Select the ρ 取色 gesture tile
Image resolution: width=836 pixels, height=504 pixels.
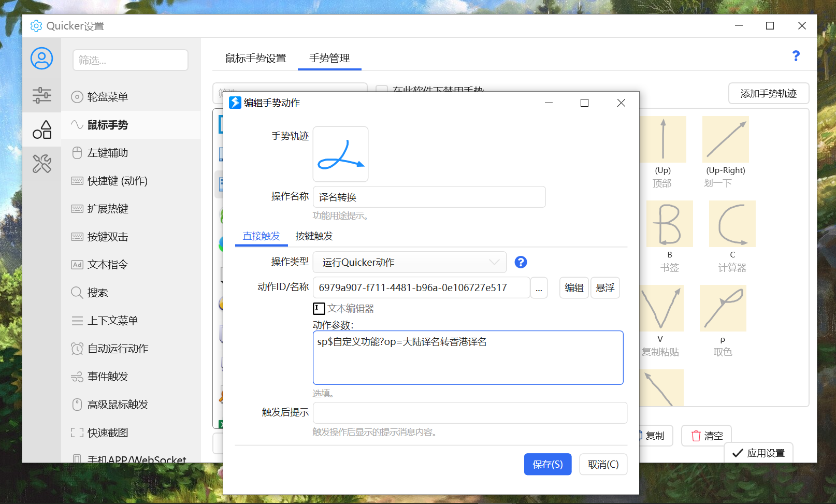(723, 321)
